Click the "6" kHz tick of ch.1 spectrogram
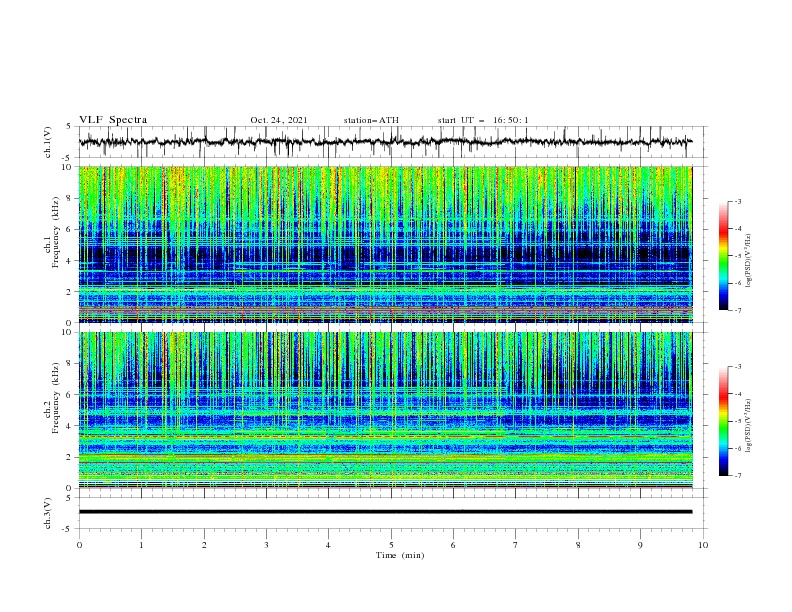 [71, 229]
